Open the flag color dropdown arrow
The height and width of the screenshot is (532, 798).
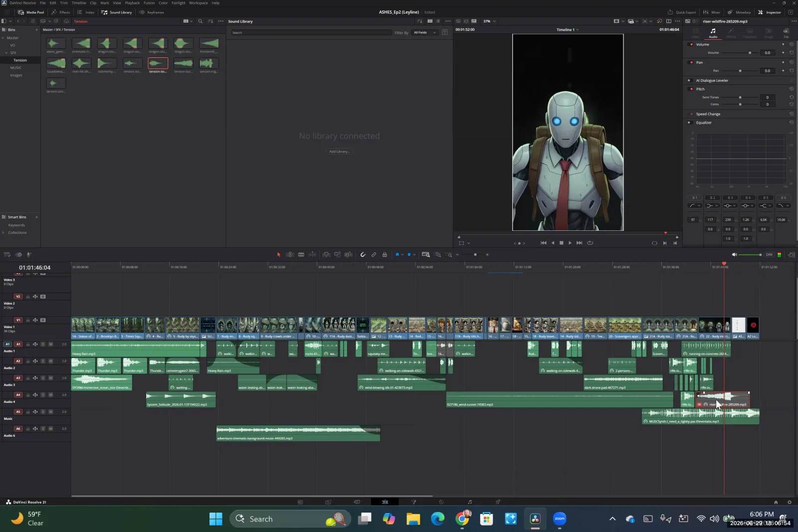[402, 255]
